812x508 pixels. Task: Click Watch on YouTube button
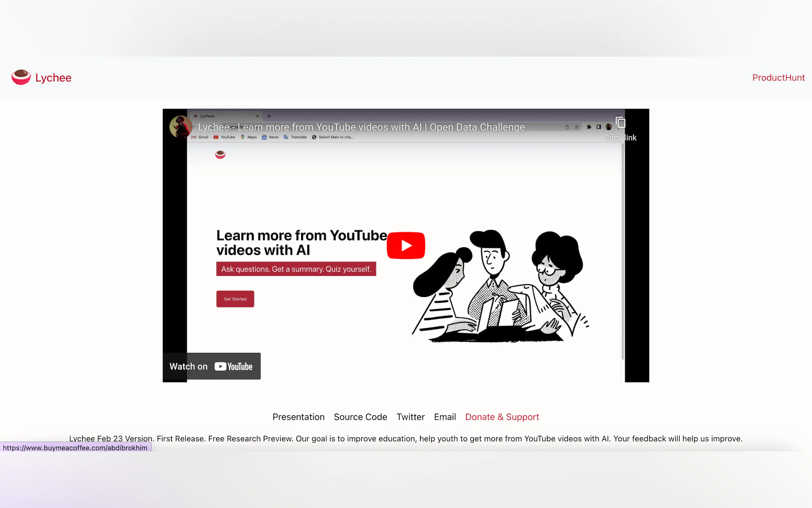tap(212, 366)
